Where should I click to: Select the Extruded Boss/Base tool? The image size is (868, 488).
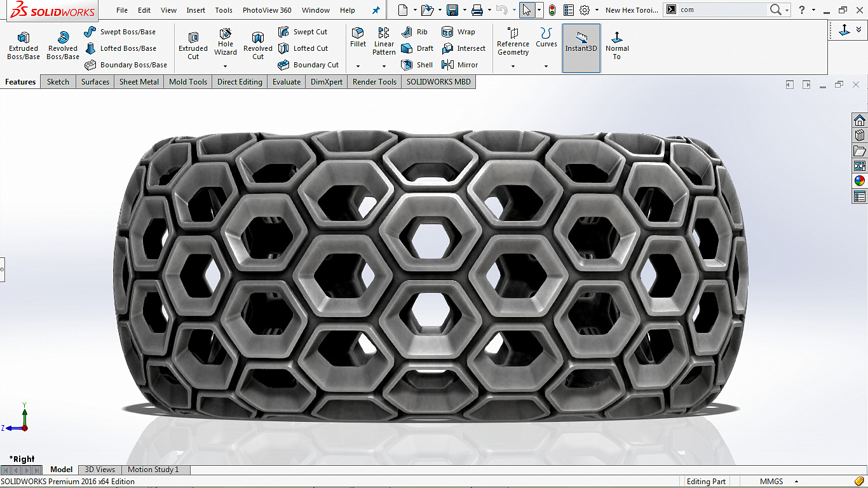[23, 44]
